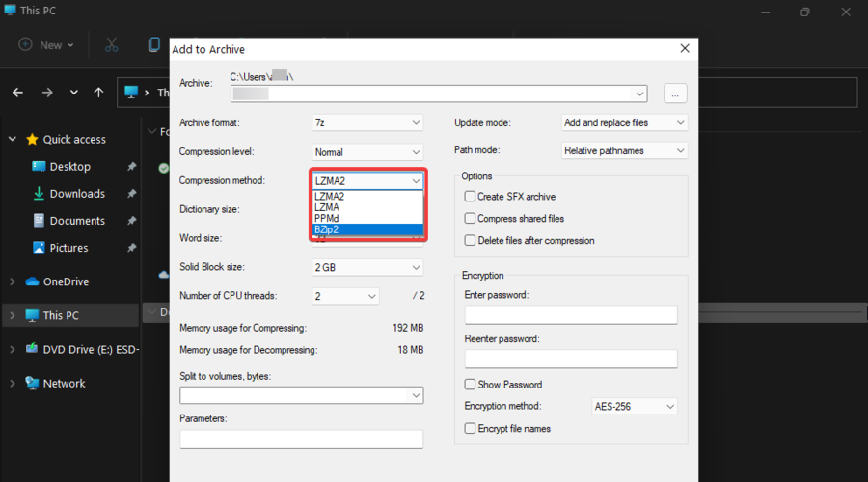This screenshot has height=482, width=868.
Task: Click the browse "..." button
Action: coord(675,94)
